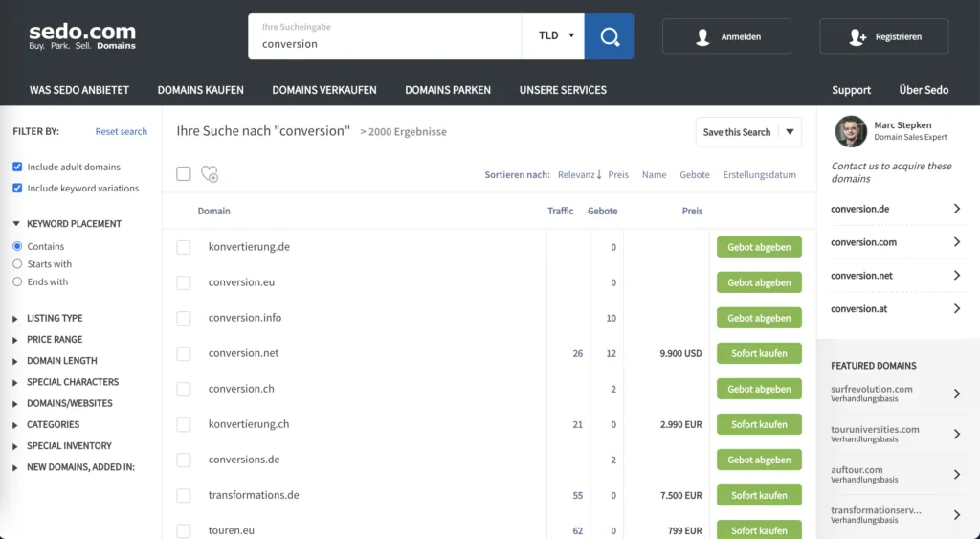Open Über Sedo menu item

(x=924, y=90)
